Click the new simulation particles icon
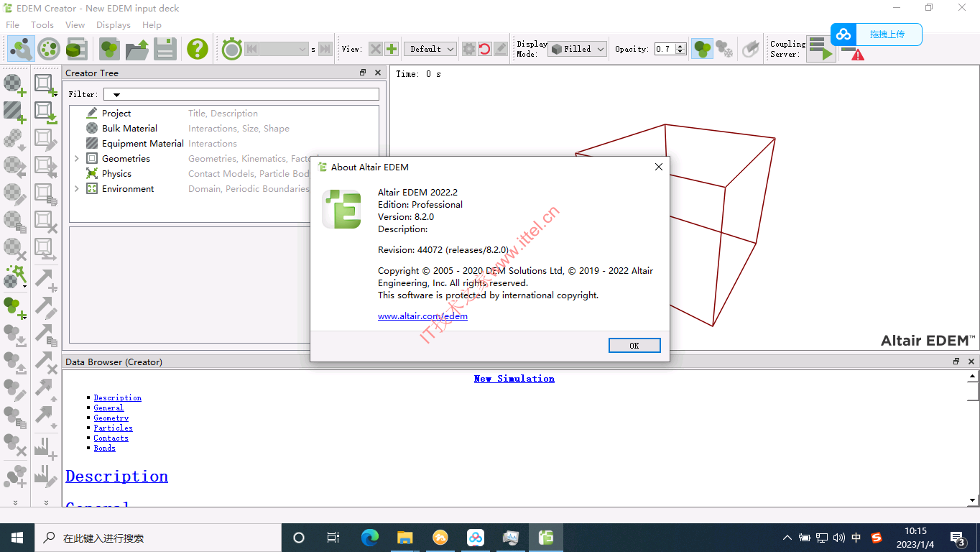 click(109, 49)
